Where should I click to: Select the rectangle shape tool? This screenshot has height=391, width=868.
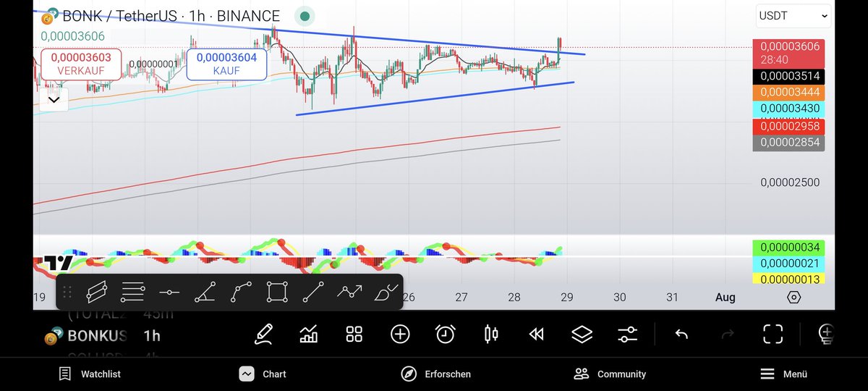pyautogui.click(x=277, y=293)
